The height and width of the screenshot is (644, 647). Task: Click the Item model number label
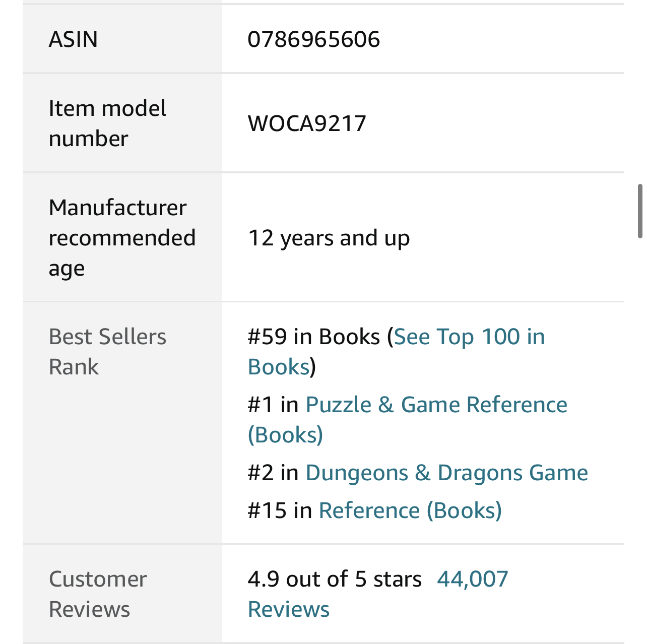tap(107, 123)
